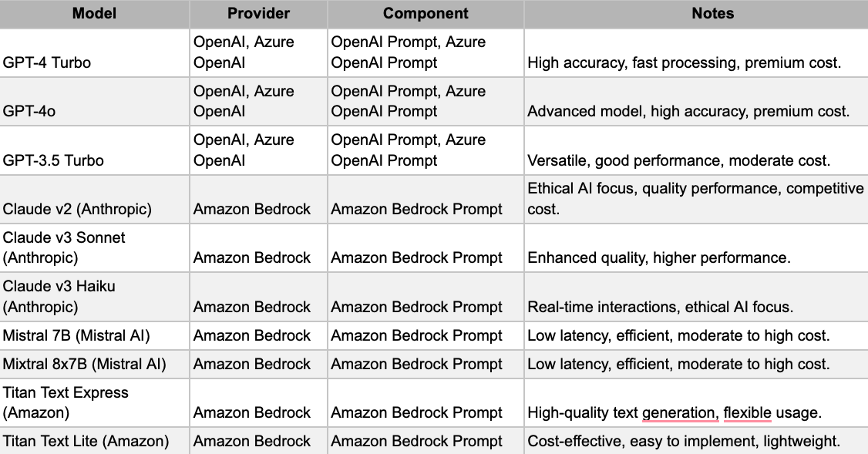
Task: Select the Claude v2 (Anthropic) cell
Action: [77, 209]
